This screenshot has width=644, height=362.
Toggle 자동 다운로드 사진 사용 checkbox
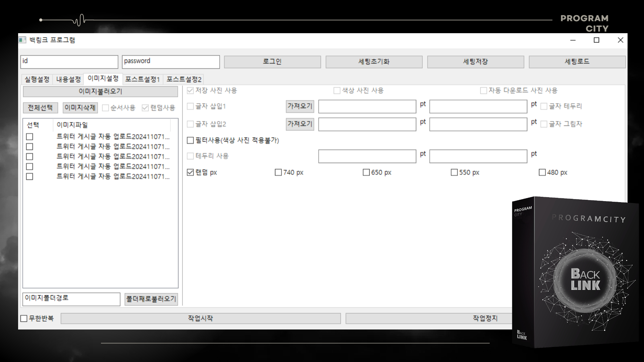tap(483, 90)
